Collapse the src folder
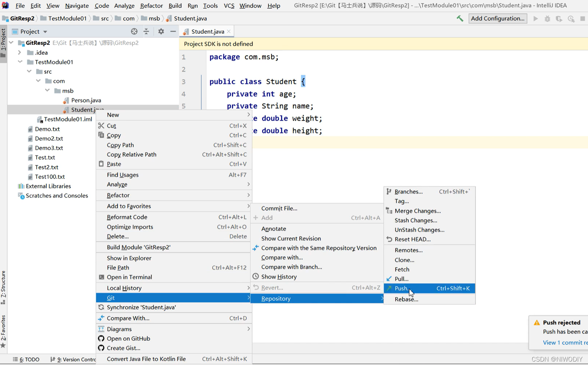Viewport: 588px width, 365px height. 29,71
